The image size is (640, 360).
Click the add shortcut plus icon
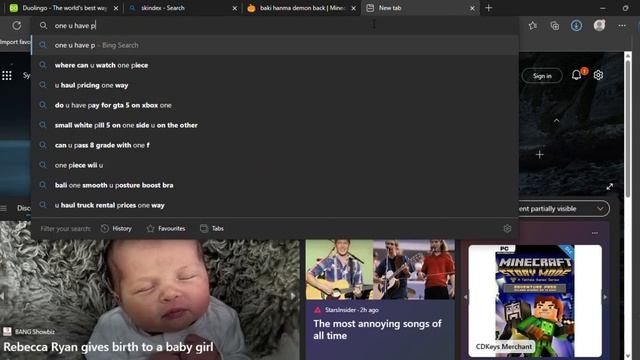coord(540,155)
